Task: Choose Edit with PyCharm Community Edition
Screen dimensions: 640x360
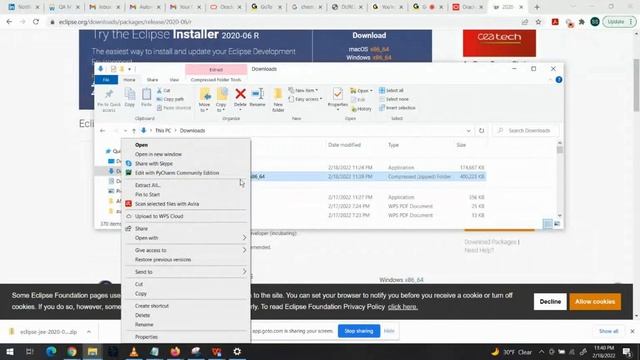Action: coord(177,173)
